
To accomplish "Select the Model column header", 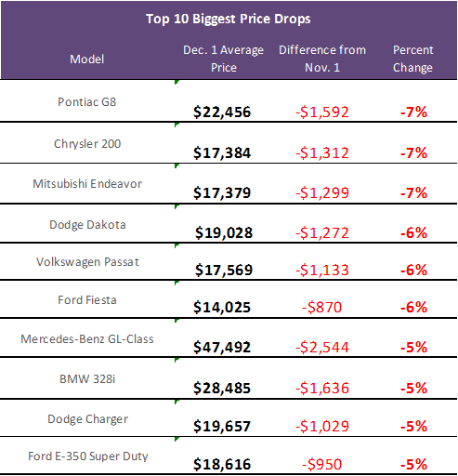I will 86,59.
